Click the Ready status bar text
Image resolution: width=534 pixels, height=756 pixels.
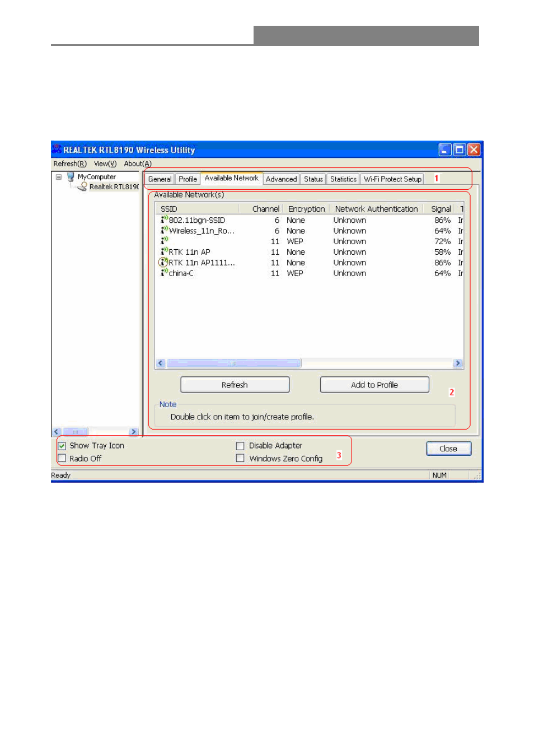click(x=61, y=475)
